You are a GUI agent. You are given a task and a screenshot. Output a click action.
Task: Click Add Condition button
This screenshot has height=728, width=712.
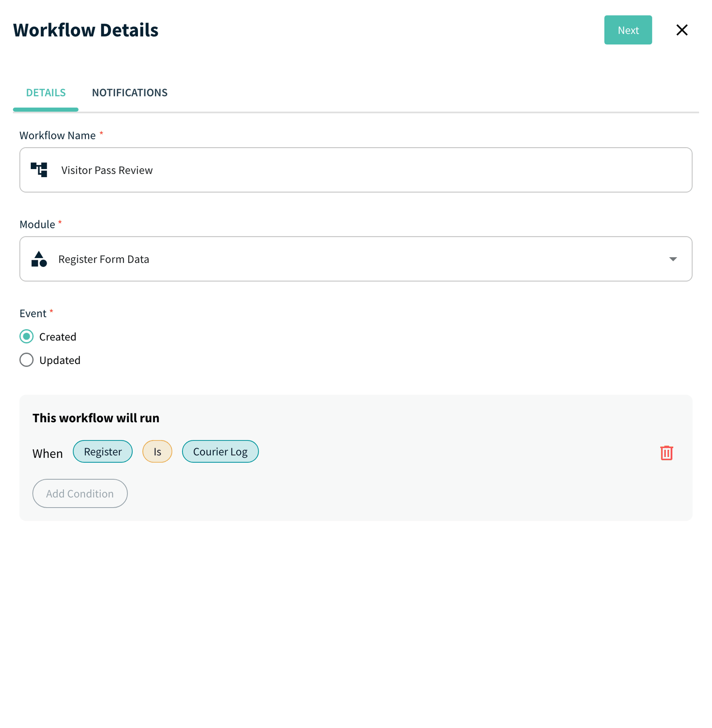point(80,493)
